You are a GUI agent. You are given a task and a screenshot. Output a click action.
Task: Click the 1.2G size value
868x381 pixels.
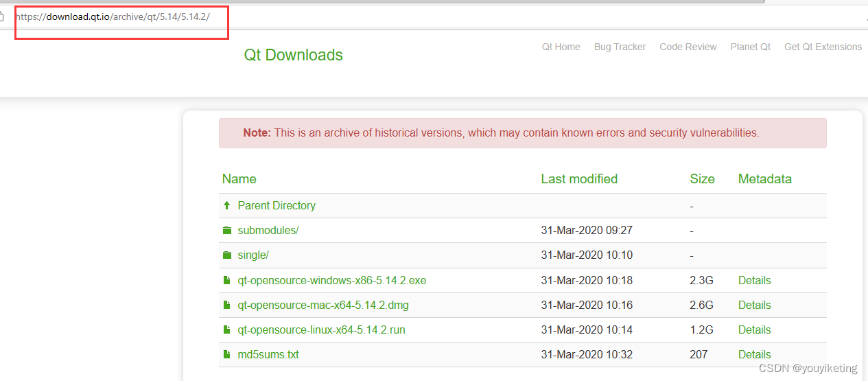(x=701, y=330)
